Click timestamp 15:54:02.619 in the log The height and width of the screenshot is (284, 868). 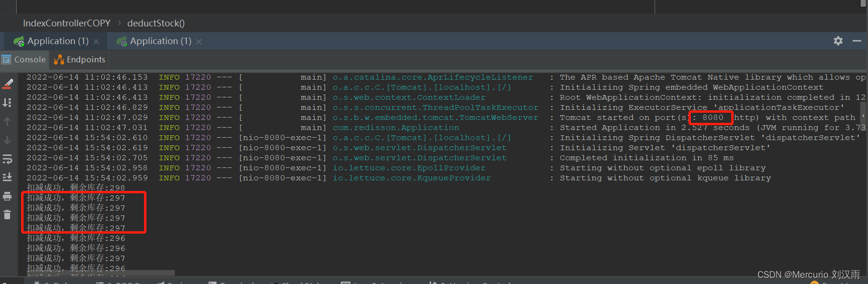[x=116, y=148]
